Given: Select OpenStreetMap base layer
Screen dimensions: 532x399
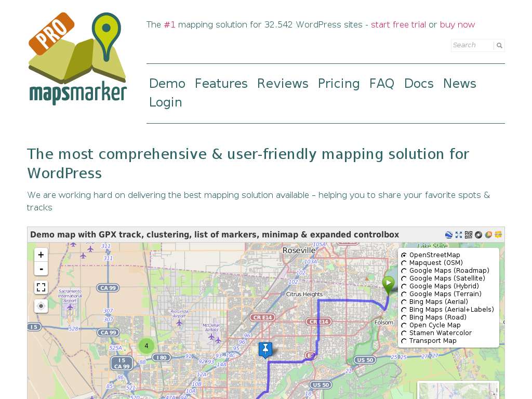Looking at the screenshot, I should tap(404, 255).
